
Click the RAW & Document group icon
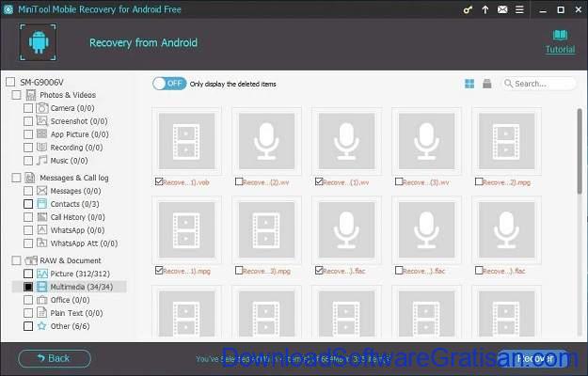click(31, 260)
